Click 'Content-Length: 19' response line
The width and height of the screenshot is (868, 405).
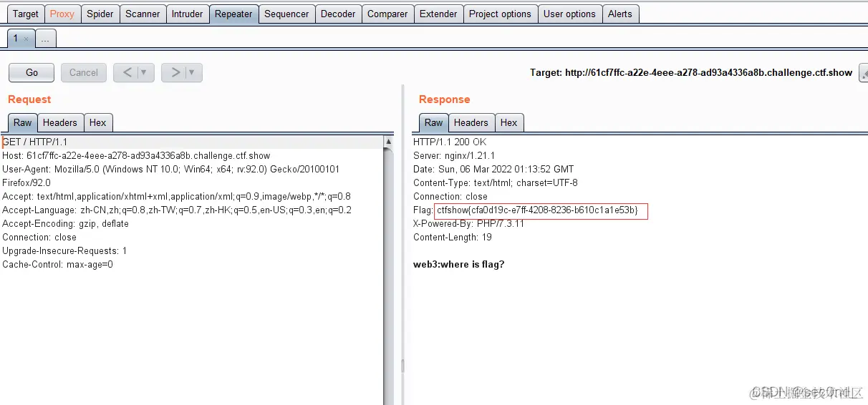pyautogui.click(x=453, y=237)
